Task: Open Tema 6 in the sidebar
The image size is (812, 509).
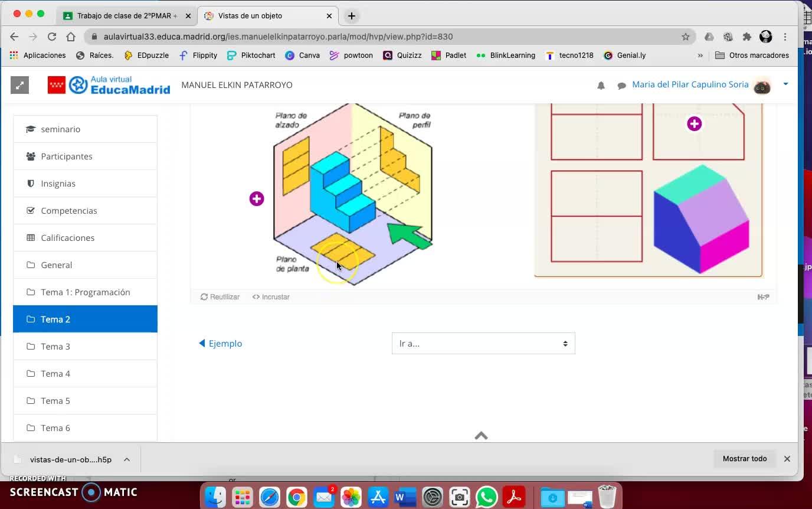Action: pyautogui.click(x=85, y=428)
